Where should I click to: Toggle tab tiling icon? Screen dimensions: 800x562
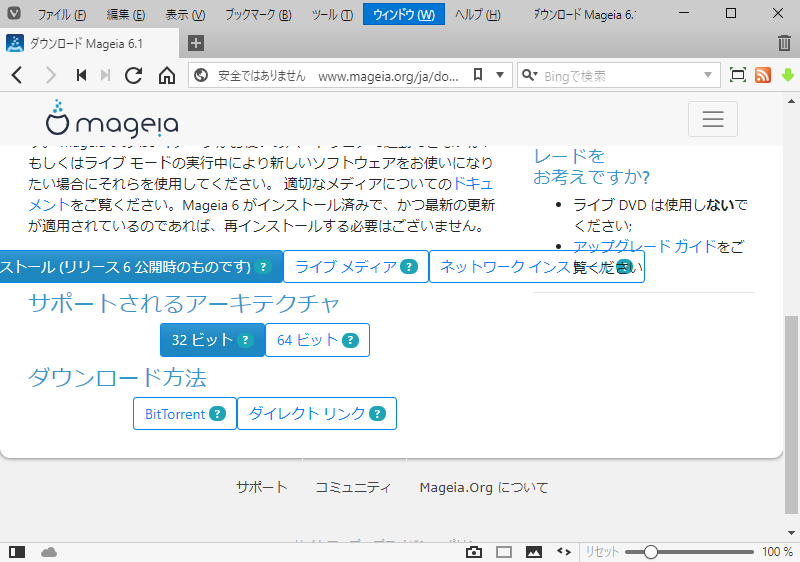(504, 552)
